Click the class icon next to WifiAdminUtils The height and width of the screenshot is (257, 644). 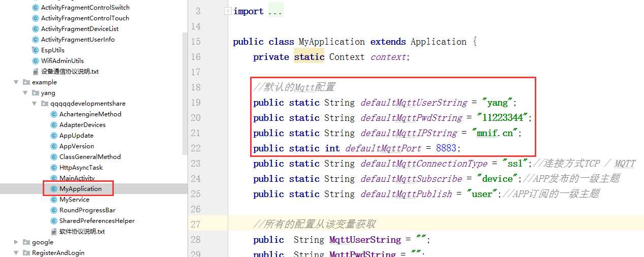coord(36,61)
